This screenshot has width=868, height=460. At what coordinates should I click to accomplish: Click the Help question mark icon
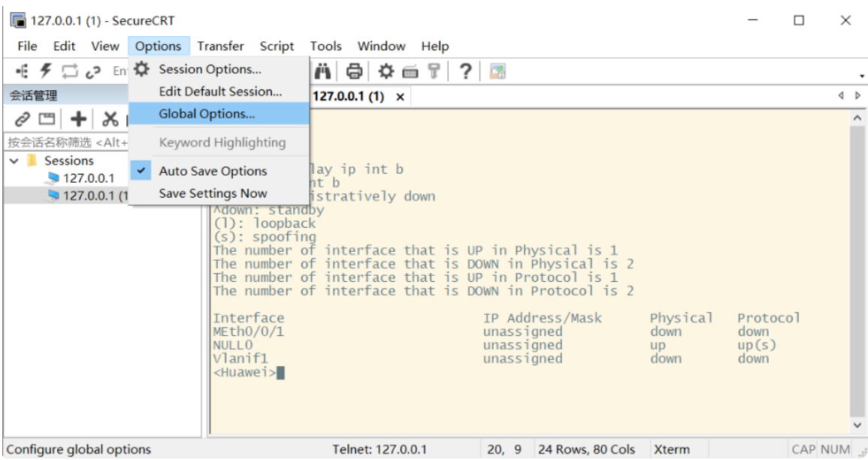point(466,71)
